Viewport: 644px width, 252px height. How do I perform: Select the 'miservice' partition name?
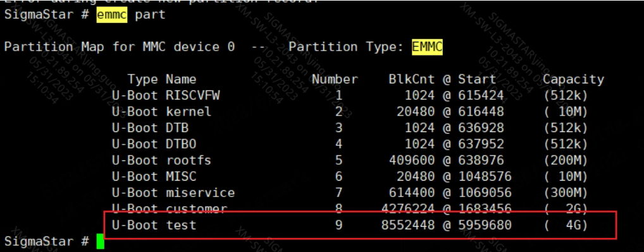[x=201, y=193]
